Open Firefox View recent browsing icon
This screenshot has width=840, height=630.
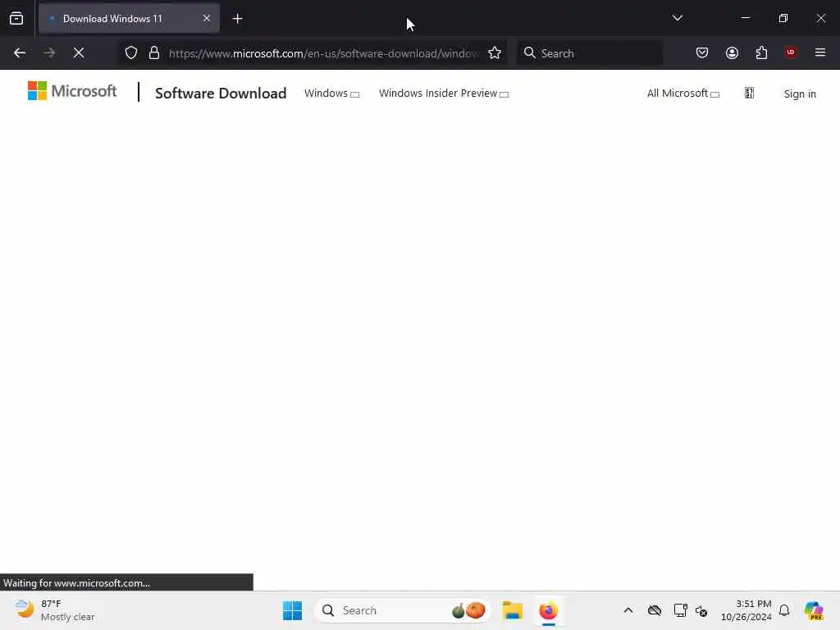click(x=16, y=19)
